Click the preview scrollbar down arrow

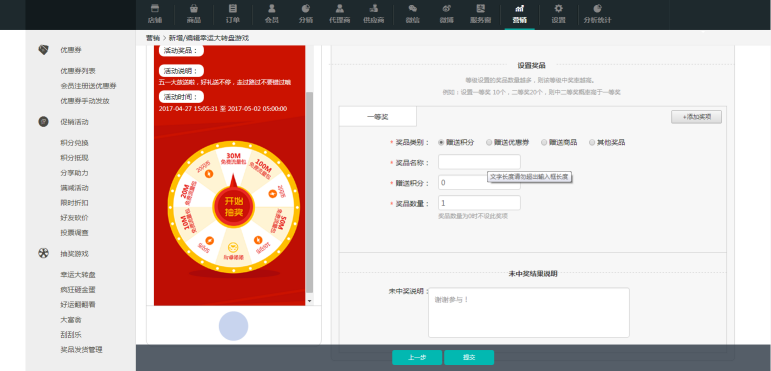pos(309,301)
